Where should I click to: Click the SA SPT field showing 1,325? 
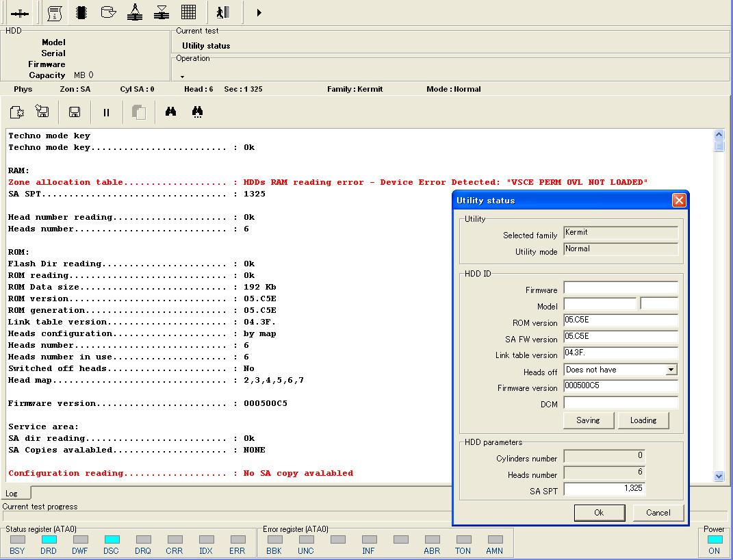[604, 489]
